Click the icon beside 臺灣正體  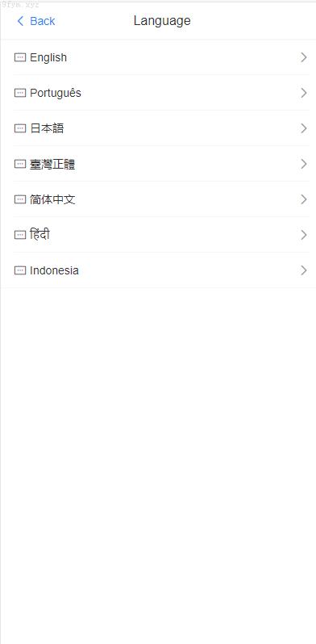[x=20, y=164]
